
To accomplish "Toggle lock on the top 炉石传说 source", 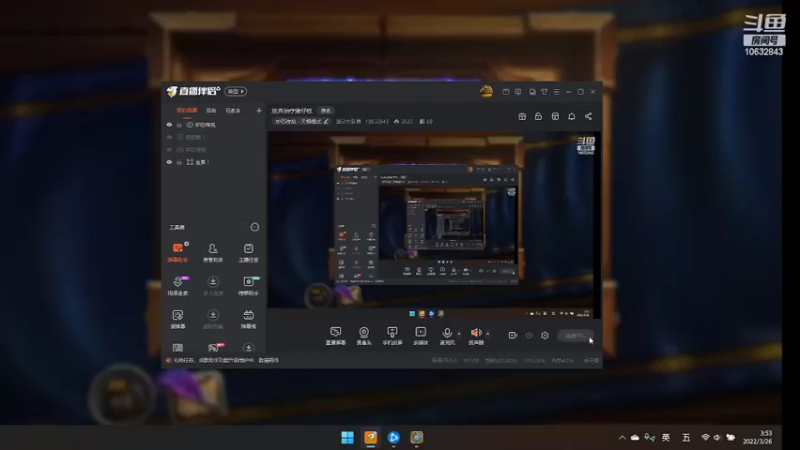I will pos(180,124).
